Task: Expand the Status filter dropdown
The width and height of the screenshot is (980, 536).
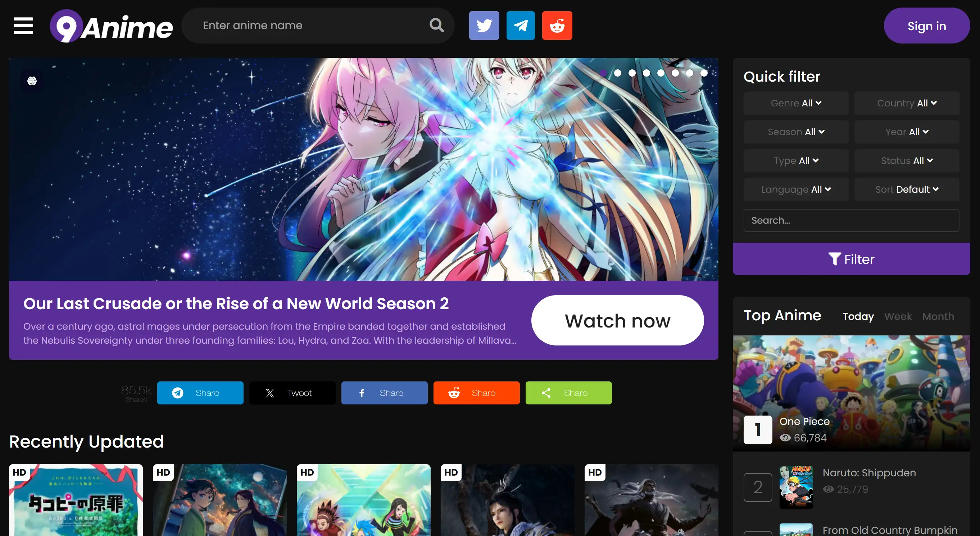Action: pos(907,161)
